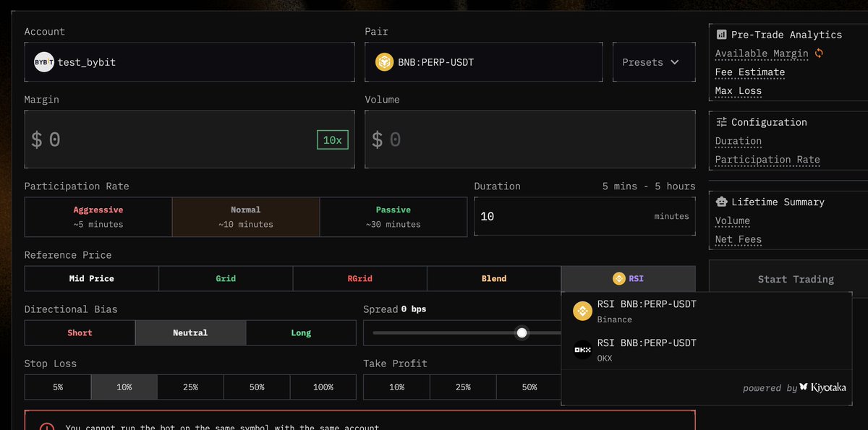Viewport: 868px width, 430px height.
Task: Switch reference price to Grid
Action: [226, 278]
